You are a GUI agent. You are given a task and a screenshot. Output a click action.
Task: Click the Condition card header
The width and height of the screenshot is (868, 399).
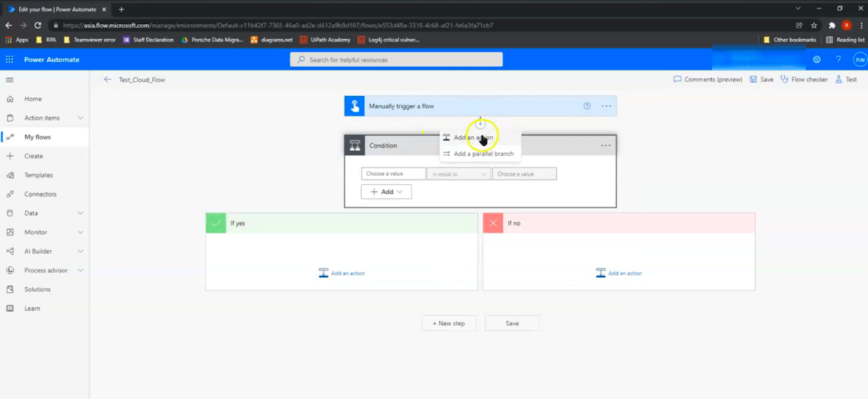tap(480, 145)
